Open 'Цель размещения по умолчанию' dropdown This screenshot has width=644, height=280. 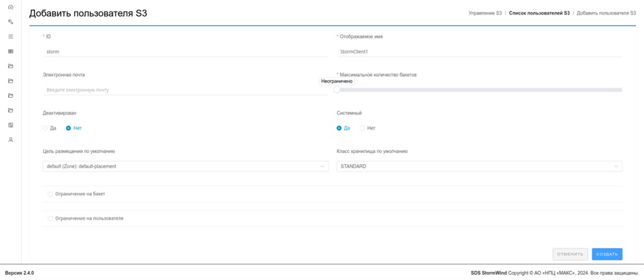(186, 167)
